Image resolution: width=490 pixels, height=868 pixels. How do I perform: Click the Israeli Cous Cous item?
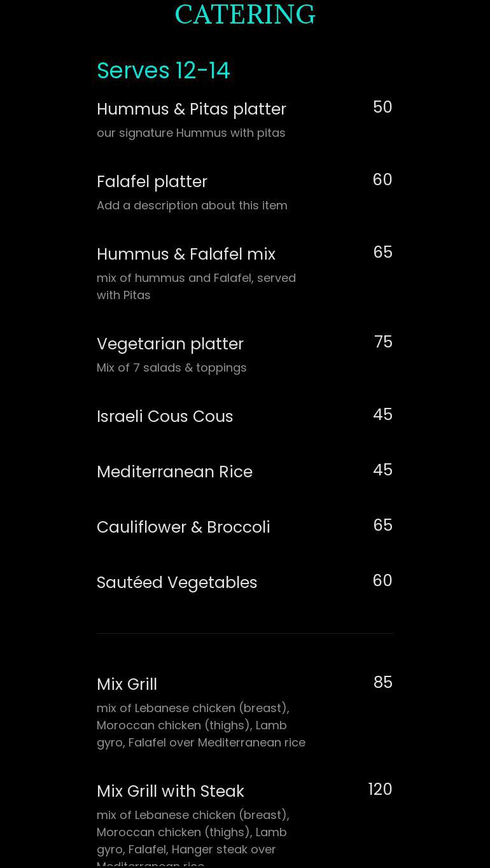[x=165, y=416]
